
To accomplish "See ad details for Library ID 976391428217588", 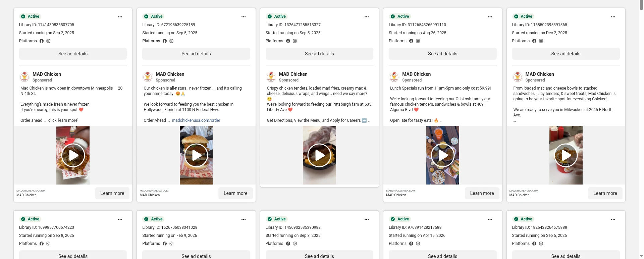I will click(443, 255).
